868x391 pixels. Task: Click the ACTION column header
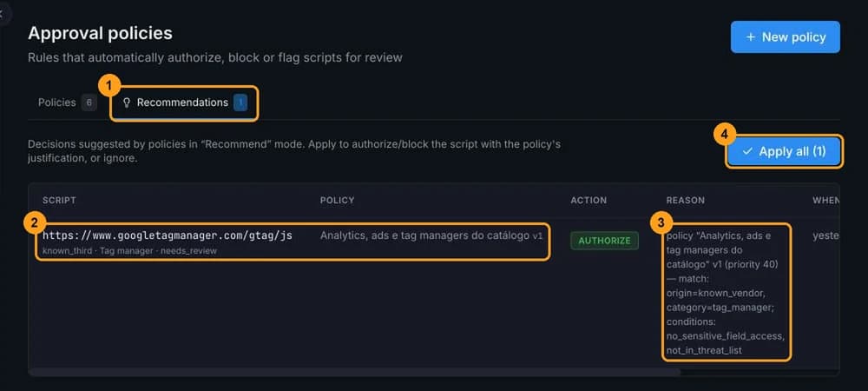(589, 200)
